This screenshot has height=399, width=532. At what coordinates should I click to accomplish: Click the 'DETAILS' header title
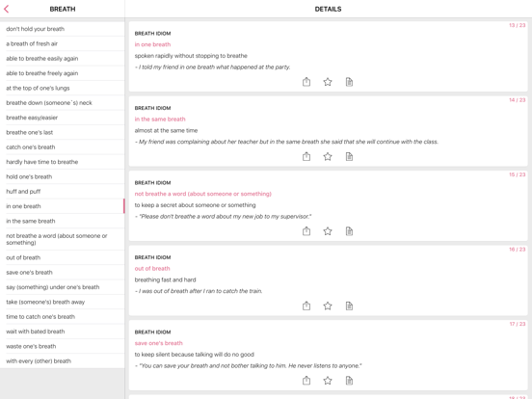click(x=328, y=10)
